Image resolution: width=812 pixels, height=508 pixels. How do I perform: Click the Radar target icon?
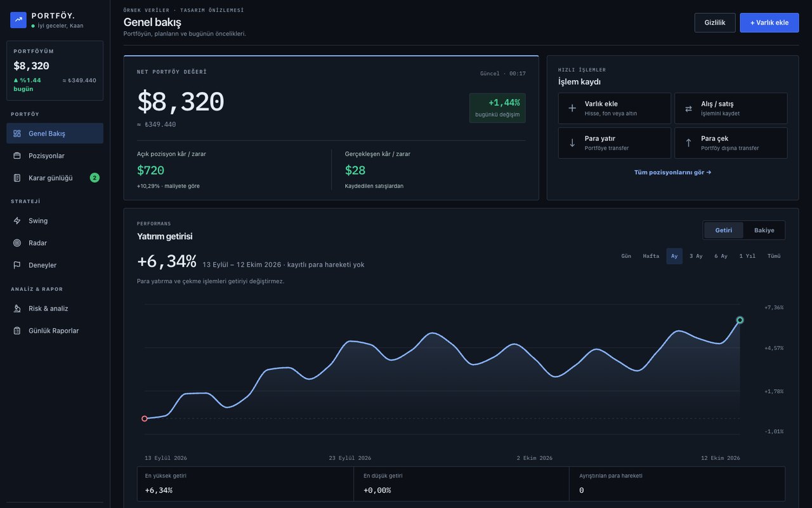[17, 243]
